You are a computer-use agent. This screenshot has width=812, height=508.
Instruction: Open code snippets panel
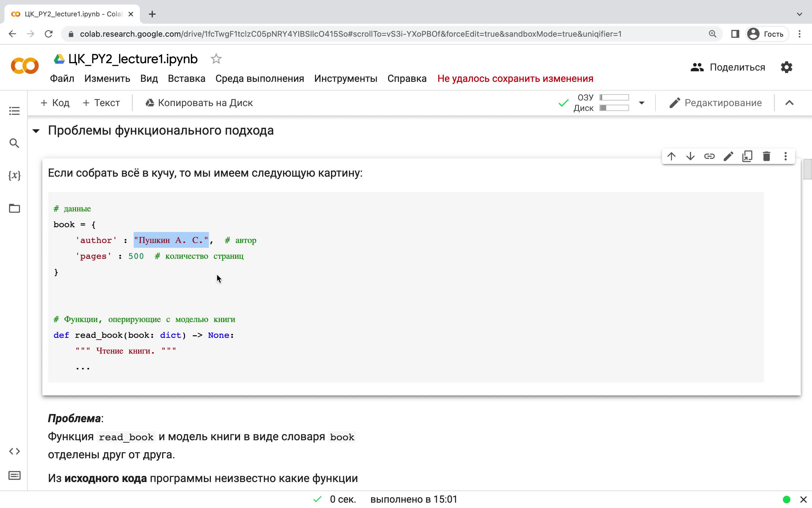(x=14, y=451)
